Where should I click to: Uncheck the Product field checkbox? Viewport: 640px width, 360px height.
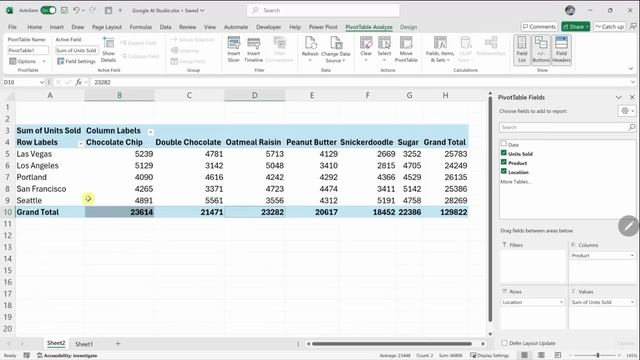[x=504, y=162]
